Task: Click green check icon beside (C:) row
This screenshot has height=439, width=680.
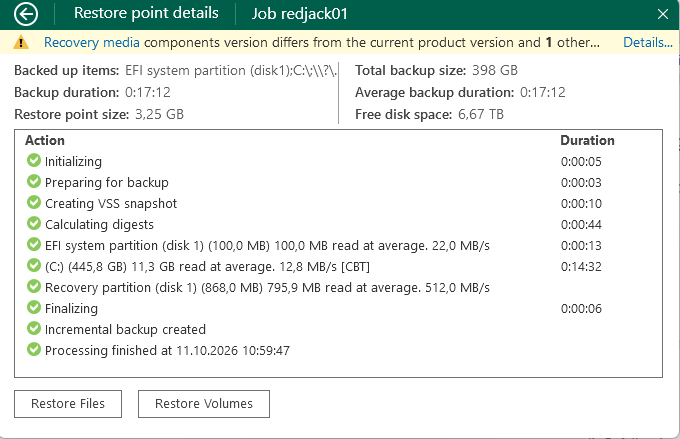Action: point(34,265)
